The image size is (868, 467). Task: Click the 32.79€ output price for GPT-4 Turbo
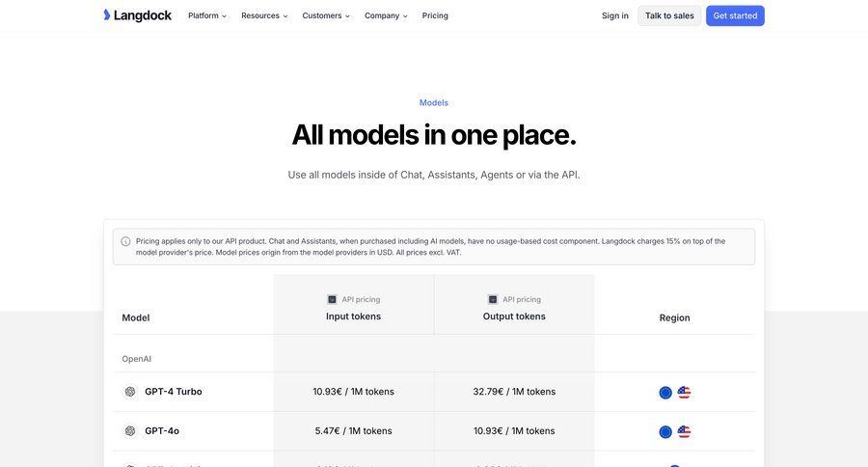click(514, 392)
